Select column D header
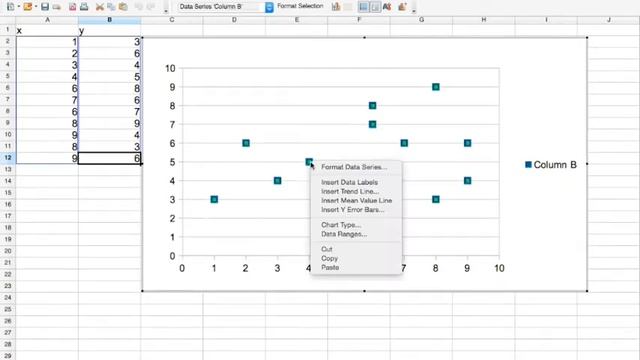The height and width of the screenshot is (360, 640). point(234,20)
